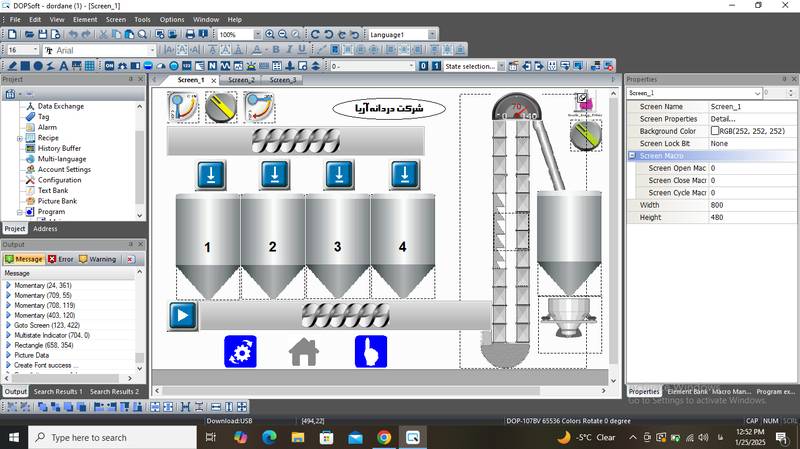Open the Language1 dropdown
The image size is (800, 449).
tap(432, 34)
